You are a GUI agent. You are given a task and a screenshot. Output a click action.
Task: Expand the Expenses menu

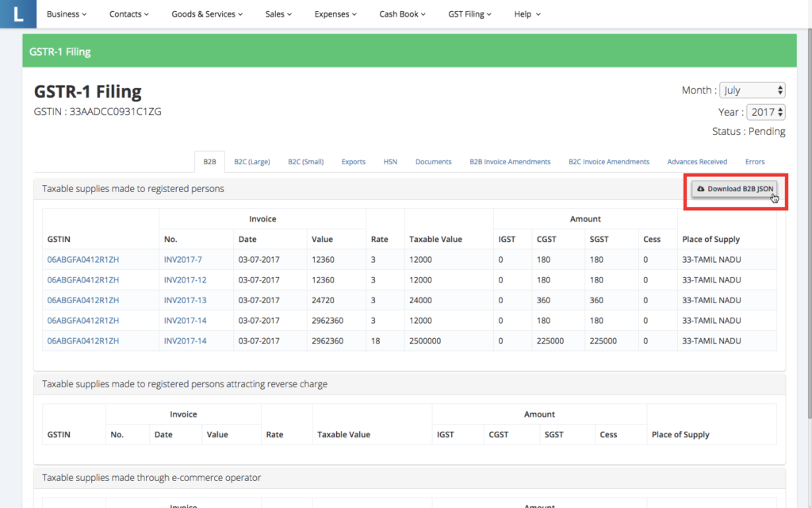(335, 14)
